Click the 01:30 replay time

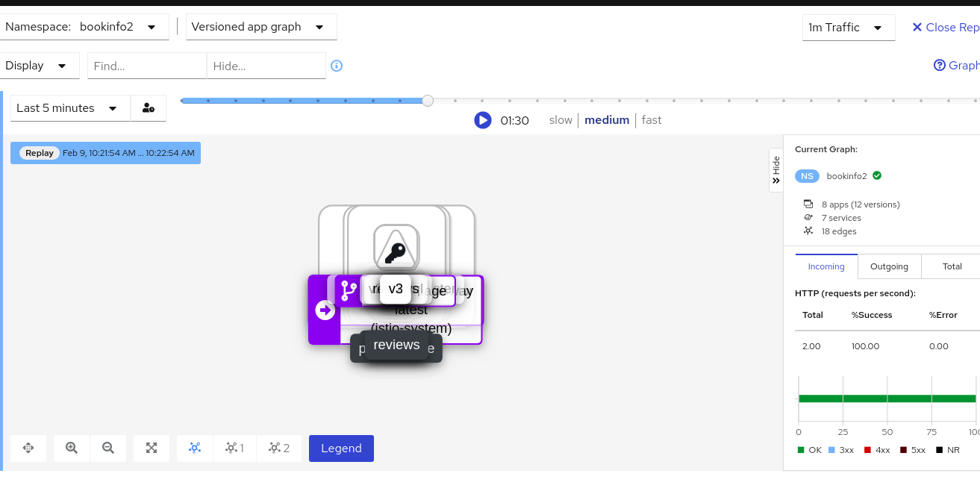click(x=514, y=120)
